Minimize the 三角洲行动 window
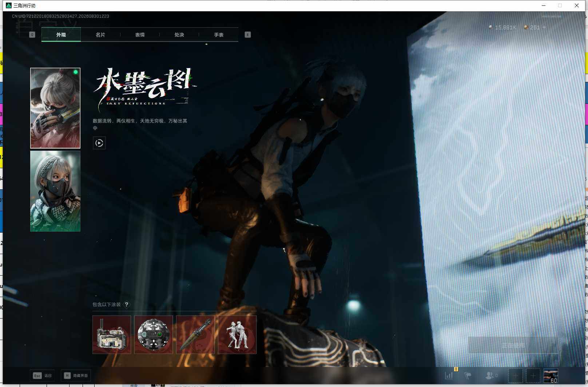Image resolution: width=588 pixels, height=387 pixels. point(544,5)
